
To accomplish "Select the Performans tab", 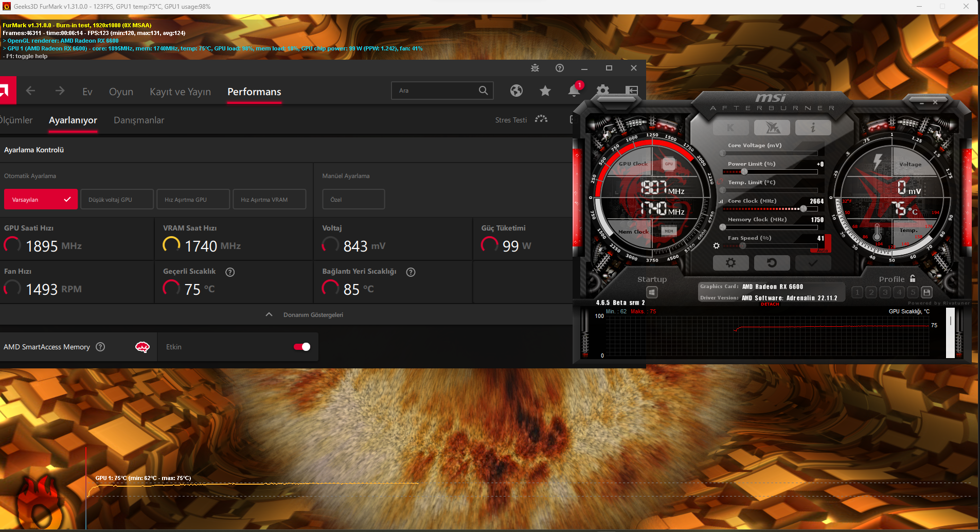I will click(254, 92).
